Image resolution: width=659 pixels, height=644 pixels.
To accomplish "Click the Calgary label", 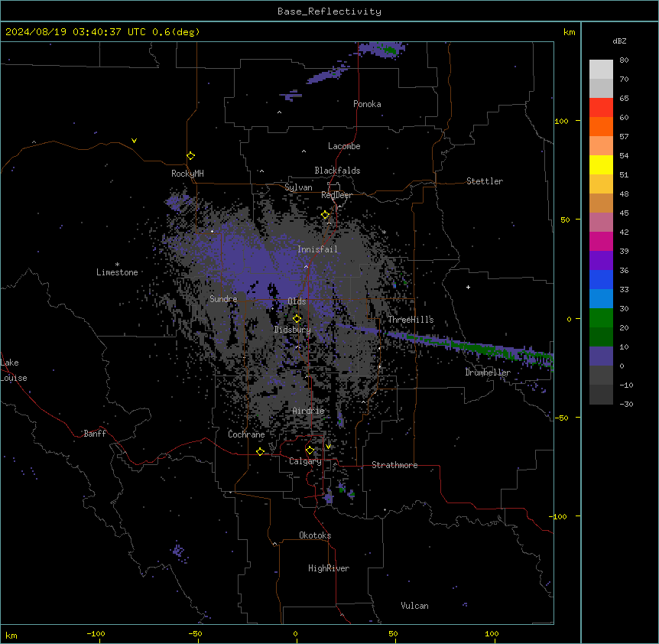I will coord(305,461).
